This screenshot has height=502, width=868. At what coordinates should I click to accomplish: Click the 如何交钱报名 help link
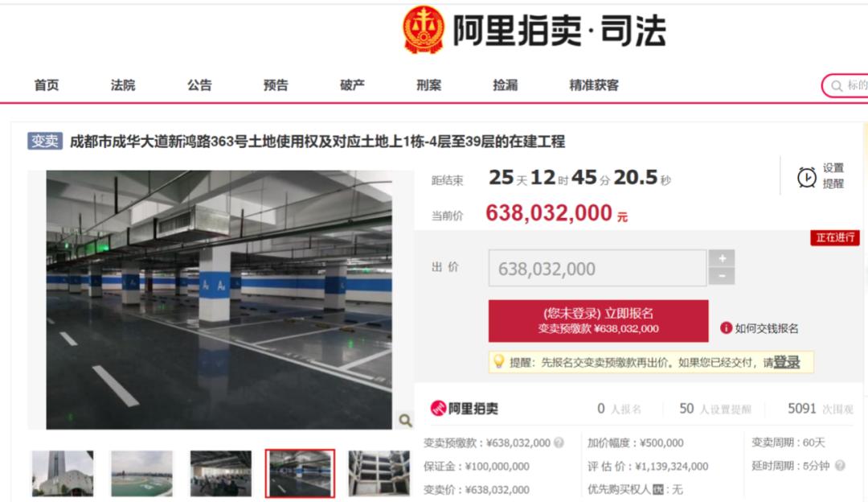point(766,328)
